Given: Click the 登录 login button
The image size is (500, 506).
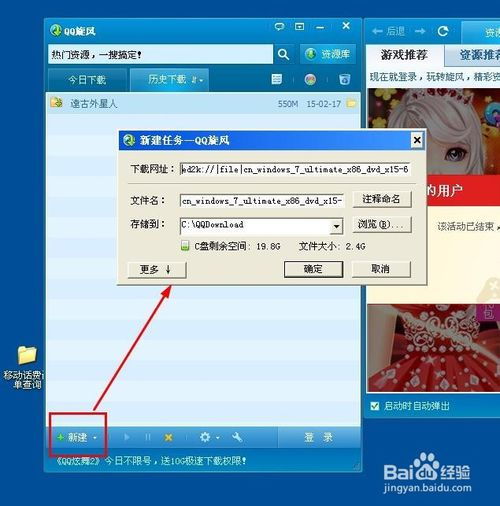Looking at the screenshot, I should point(318,437).
